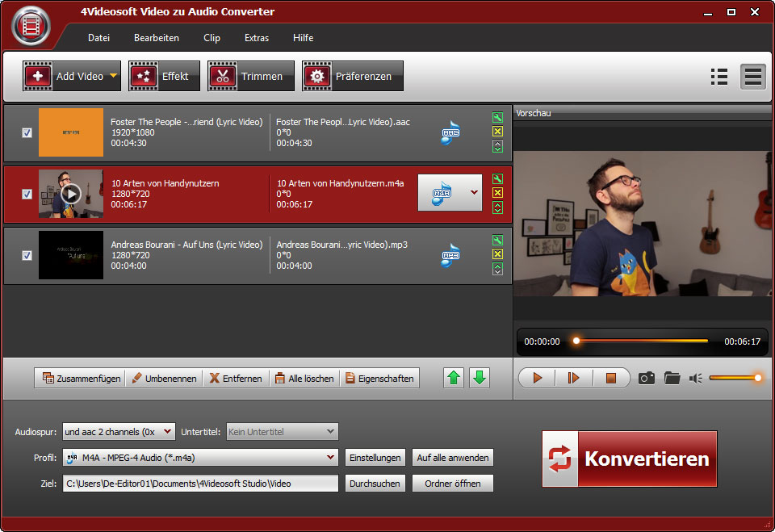Click title 'Andreas Bourani - Auf Uns (Lyric Video)'
Screen dimensions: 775x532
(x=186, y=245)
